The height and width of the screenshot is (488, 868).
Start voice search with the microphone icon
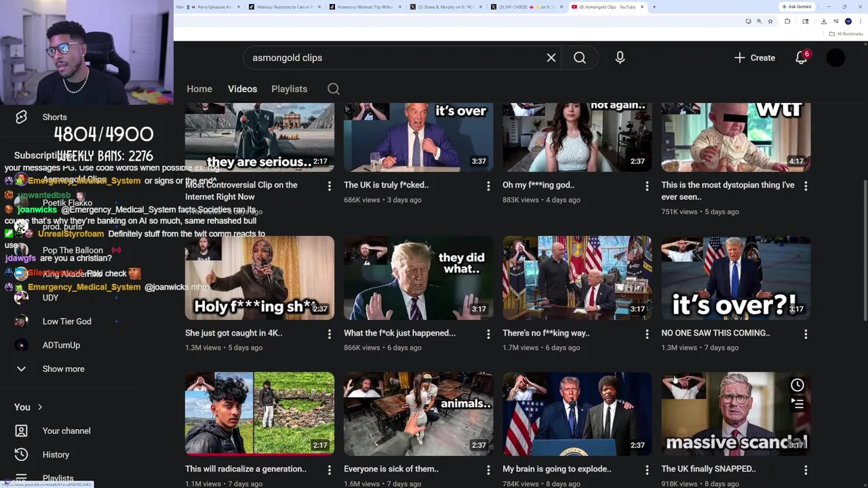[x=620, y=58]
